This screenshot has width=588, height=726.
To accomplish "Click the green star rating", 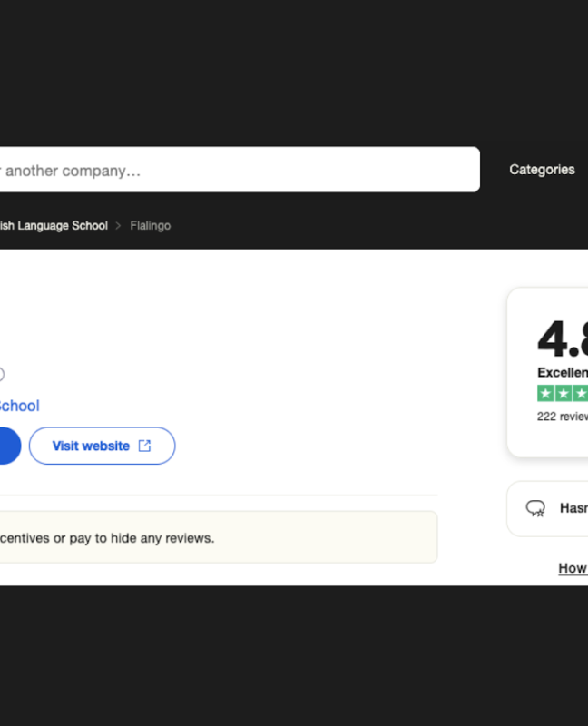I will pyautogui.click(x=563, y=394).
